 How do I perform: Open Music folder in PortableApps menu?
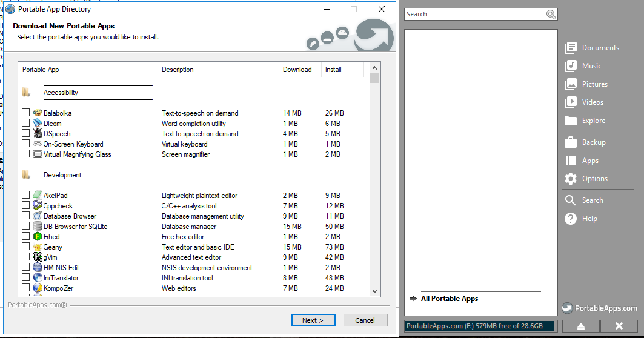[x=583, y=65]
